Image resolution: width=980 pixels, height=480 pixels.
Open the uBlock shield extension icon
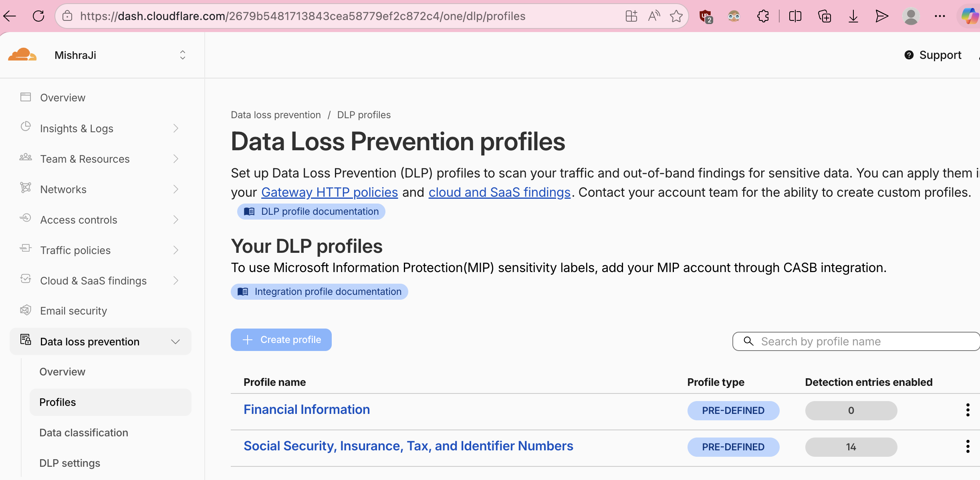click(706, 16)
